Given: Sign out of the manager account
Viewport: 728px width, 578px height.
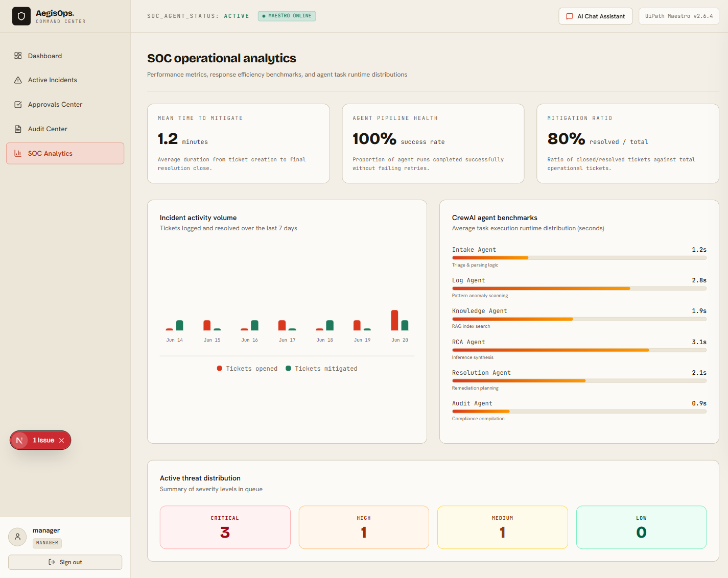Looking at the screenshot, I should [65, 562].
